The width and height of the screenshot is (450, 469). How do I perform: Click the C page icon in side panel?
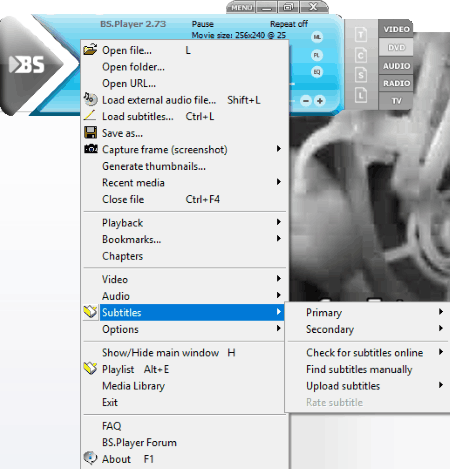tap(361, 55)
